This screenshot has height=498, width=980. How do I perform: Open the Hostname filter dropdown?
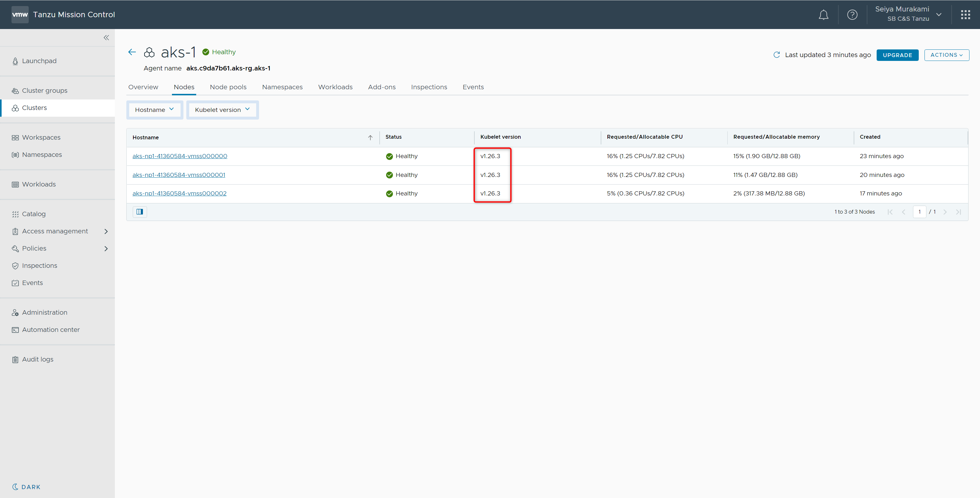click(x=154, y=110)
